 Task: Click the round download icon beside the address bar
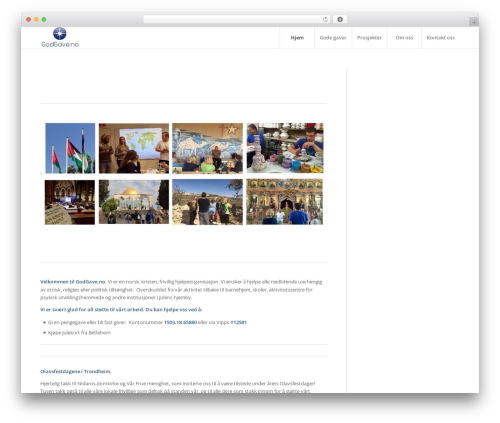tap(340, 19)
